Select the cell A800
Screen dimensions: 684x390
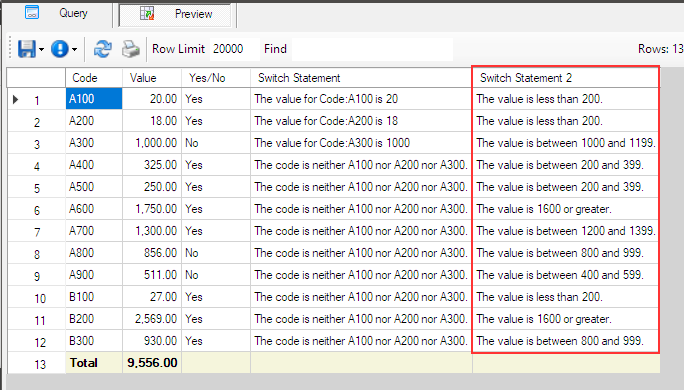(94, 253)
